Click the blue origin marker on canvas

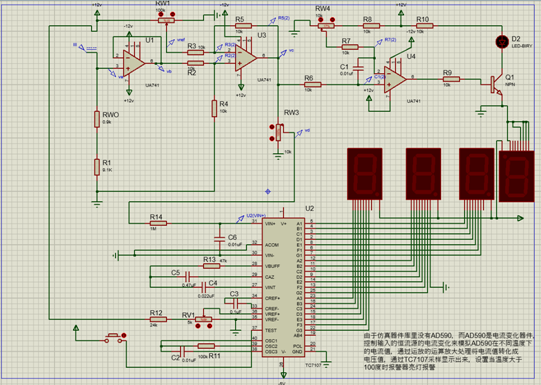tap(268, 191)
